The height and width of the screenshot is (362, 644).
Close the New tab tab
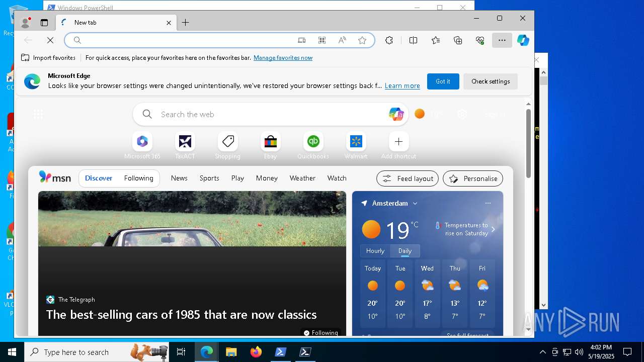[169, 23]
